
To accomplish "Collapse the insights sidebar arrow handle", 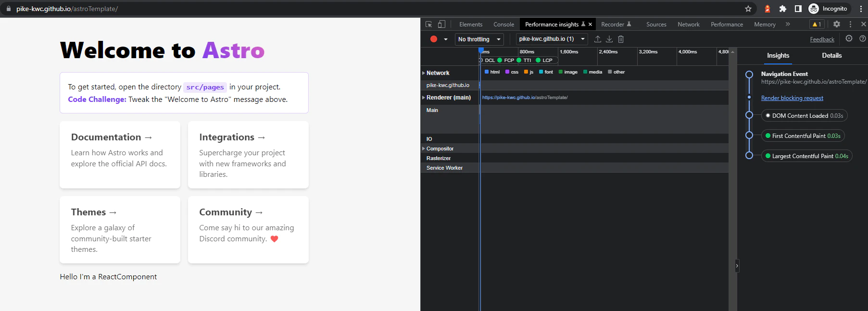I will tap(737, 266).
